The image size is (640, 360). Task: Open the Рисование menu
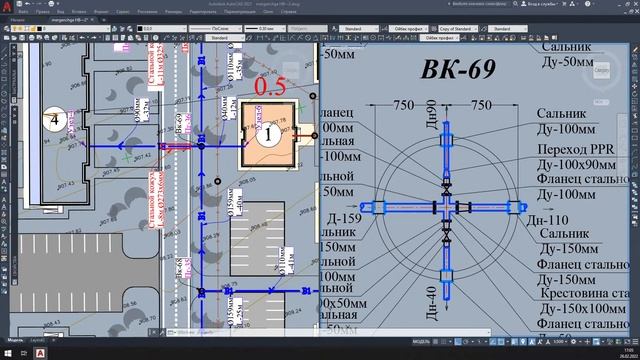pyautogui.click(x=147, y=12)
